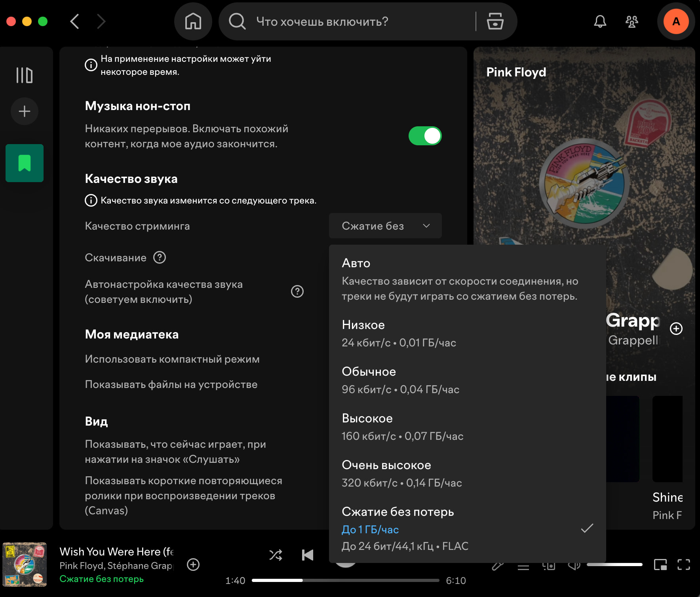Click the search field Что хочешь включить

pos(356,21)
